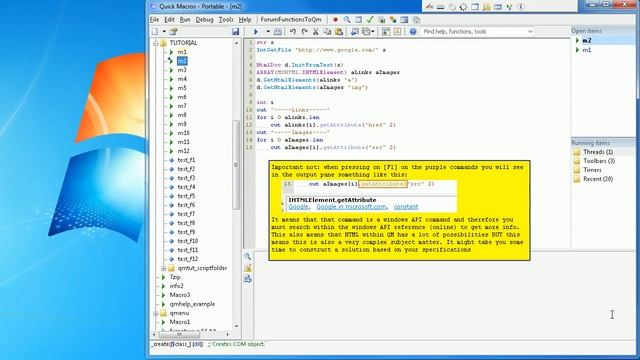Click the magnifier Find icon in top toolbar
Image resolution: width=640 pixels, height=360 pixels.
347,20
